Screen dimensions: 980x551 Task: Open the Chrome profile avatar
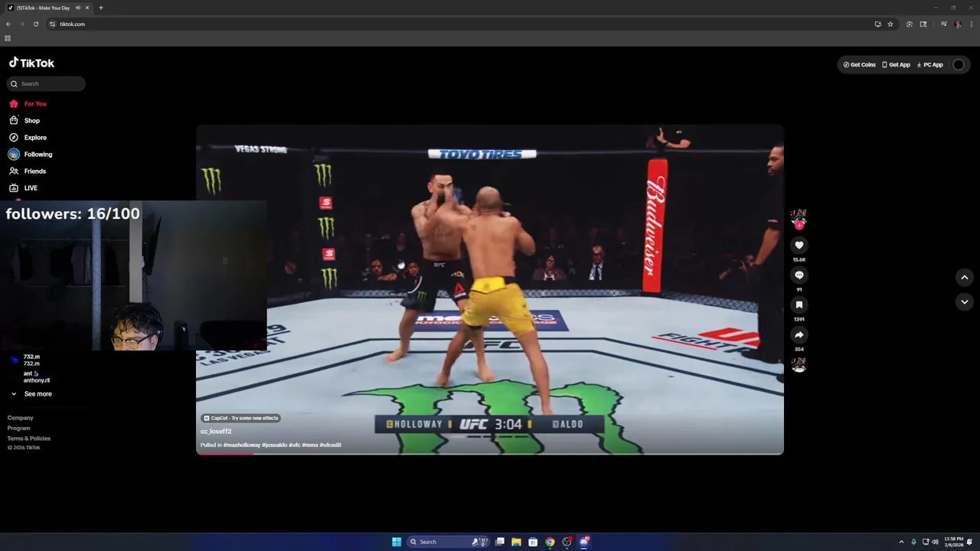pos(958,24)
